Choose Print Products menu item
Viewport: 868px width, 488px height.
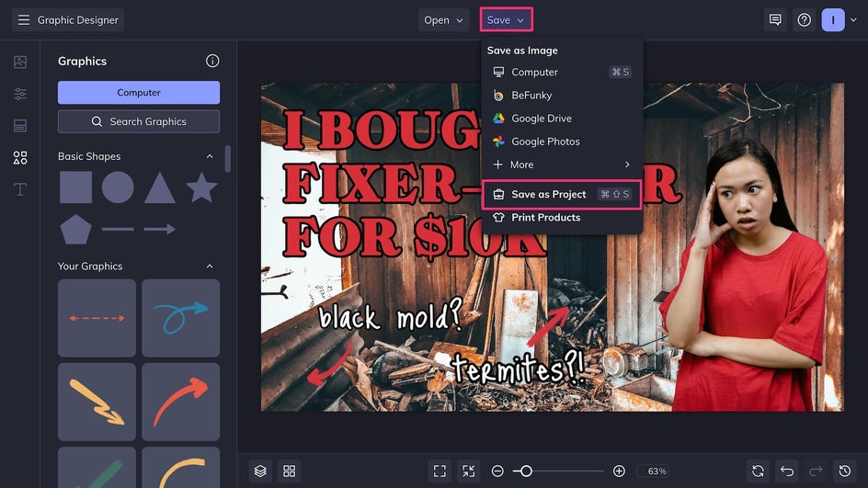click(x=561, y=218)
